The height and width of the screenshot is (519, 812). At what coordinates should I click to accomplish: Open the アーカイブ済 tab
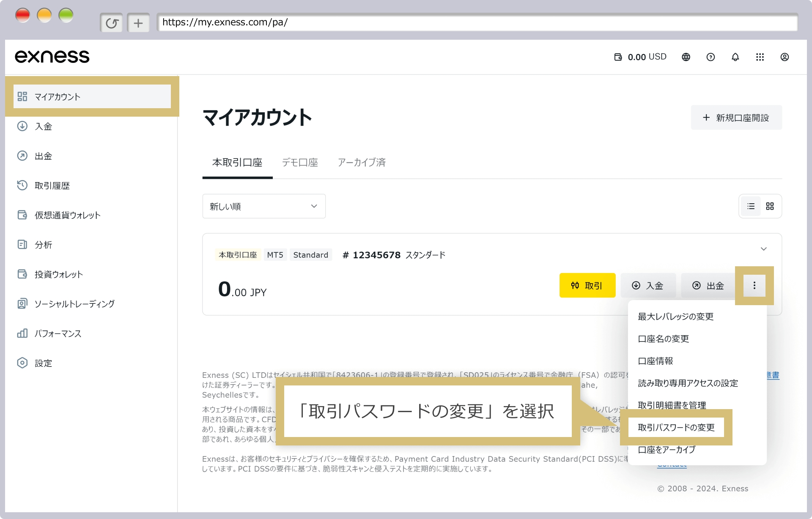(362, 163)
